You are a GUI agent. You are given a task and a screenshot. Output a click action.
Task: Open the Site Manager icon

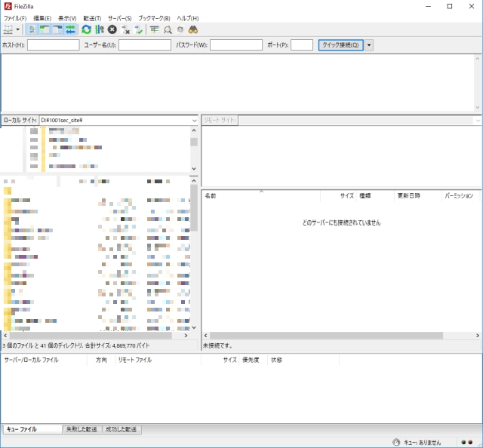(x=9, y=29)
